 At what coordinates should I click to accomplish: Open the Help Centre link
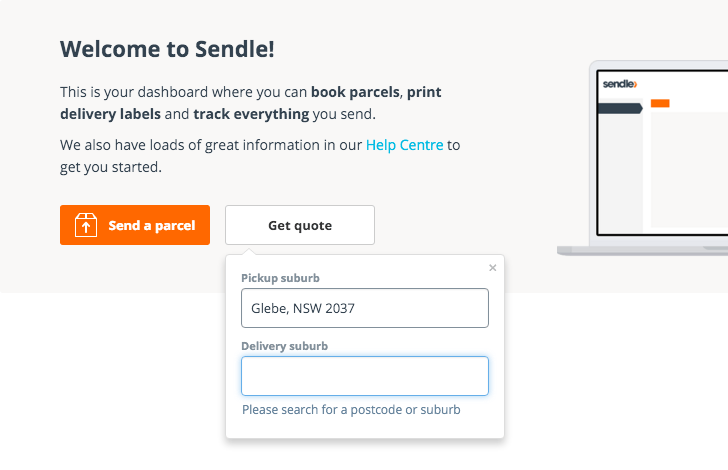404,145
